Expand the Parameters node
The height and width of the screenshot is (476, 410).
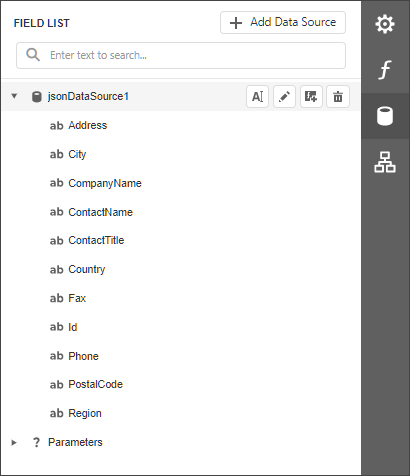coord(14,442)
